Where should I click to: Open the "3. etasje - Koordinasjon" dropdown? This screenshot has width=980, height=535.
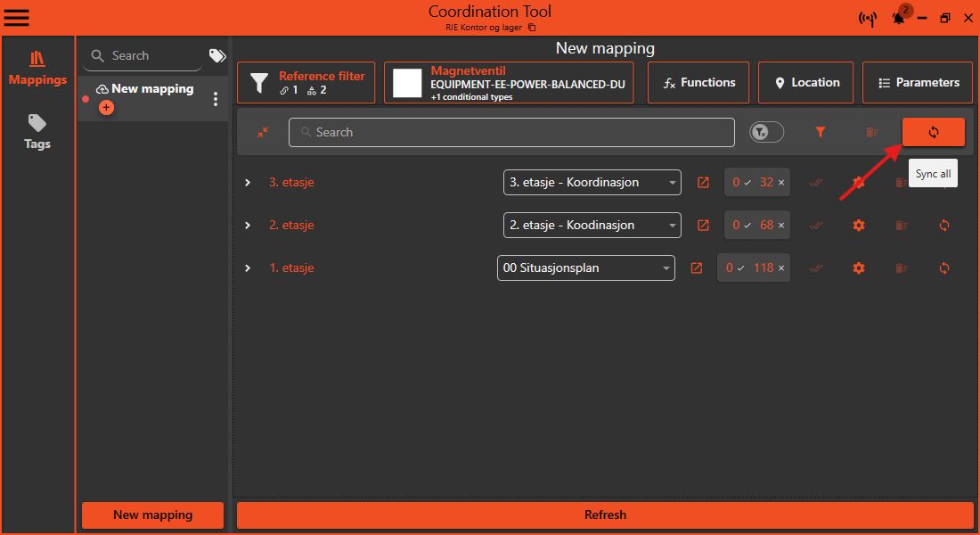592,182
